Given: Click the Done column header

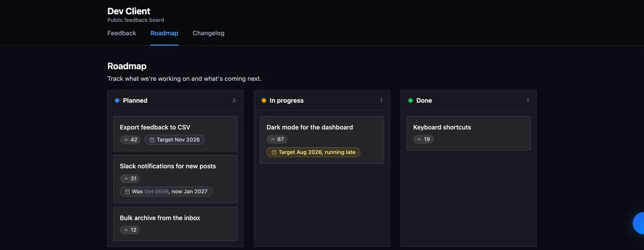Looking at the screenshot, I should 469,100.
